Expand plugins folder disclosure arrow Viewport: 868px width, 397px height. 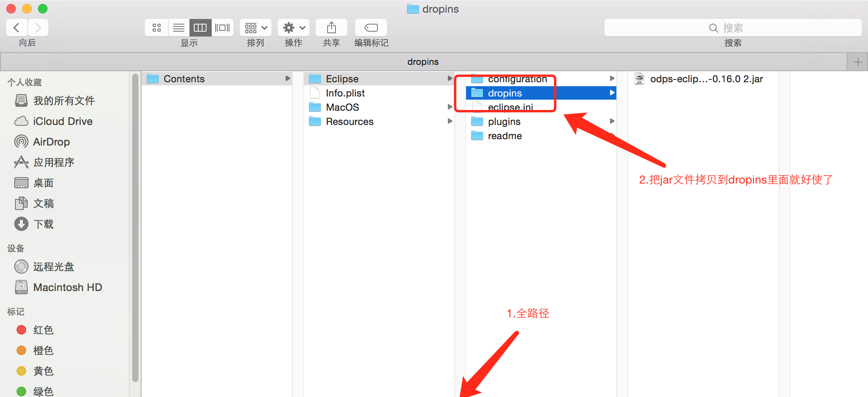(x=612, y=121)
